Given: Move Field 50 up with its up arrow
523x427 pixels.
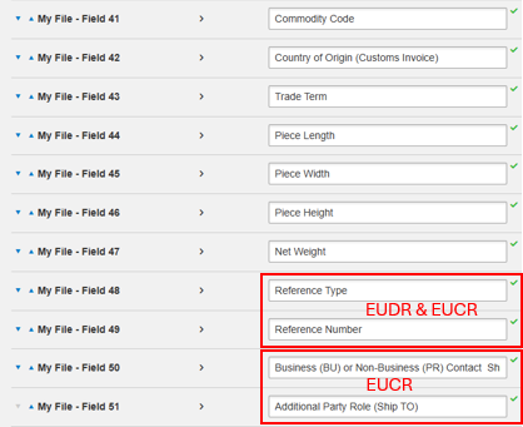Looking at the screenshot, I should [31, 368].
